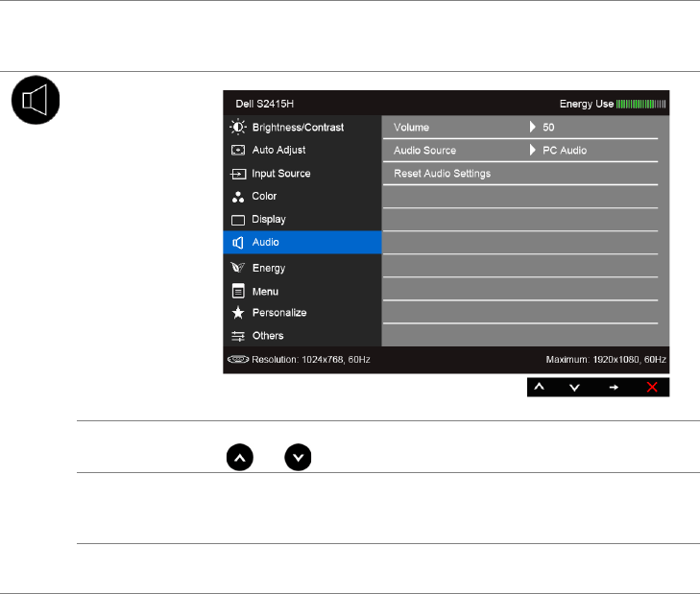This screenshot has height=594, width=700.
Task: Open the Others menu entry
Action: click(x=302, y=336)
